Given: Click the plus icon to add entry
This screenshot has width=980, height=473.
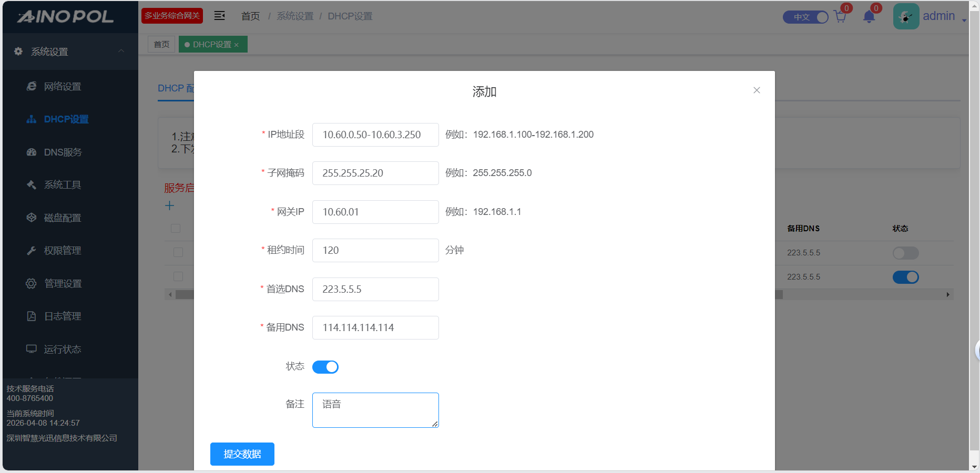Looking at the screenshot, I should click(169, 206).
